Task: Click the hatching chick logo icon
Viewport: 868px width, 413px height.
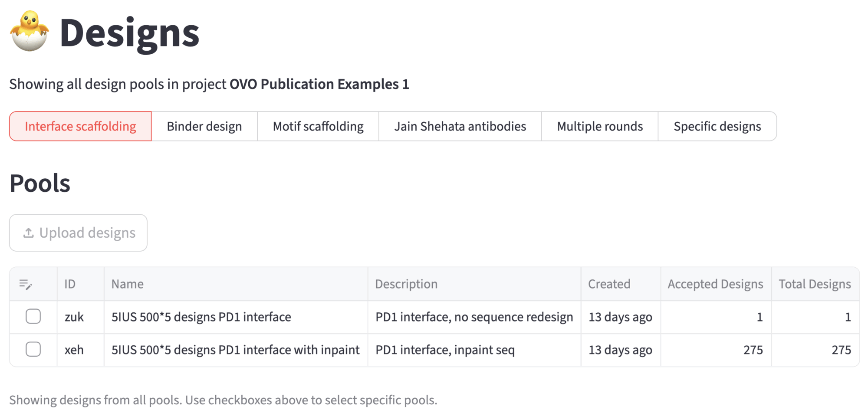Action: 30,31
